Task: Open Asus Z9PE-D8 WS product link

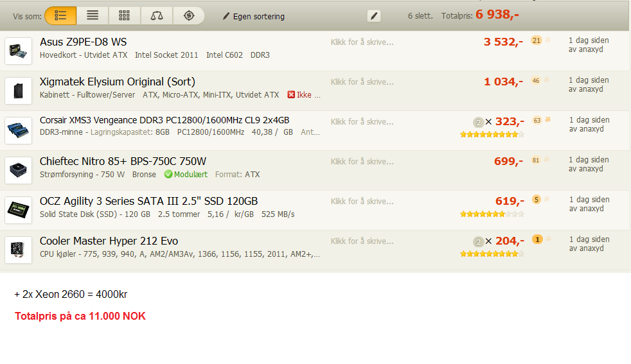Action: (x=84, y=42)
